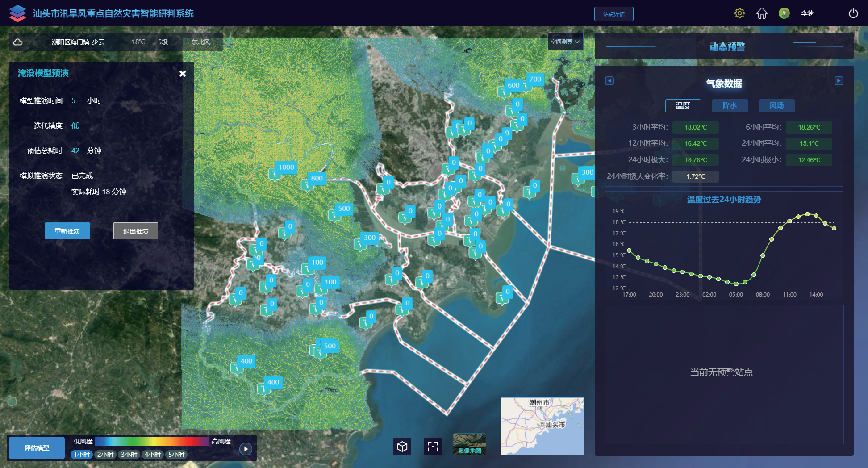
Task: Click the iteration precision value 低
Action: pos(75,126)
